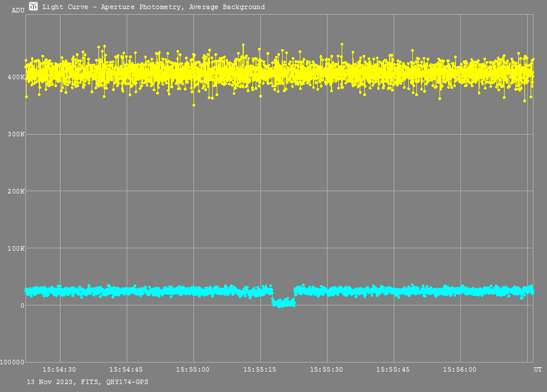Click the 15:55:15 time axis label

(x=260, y=369)
